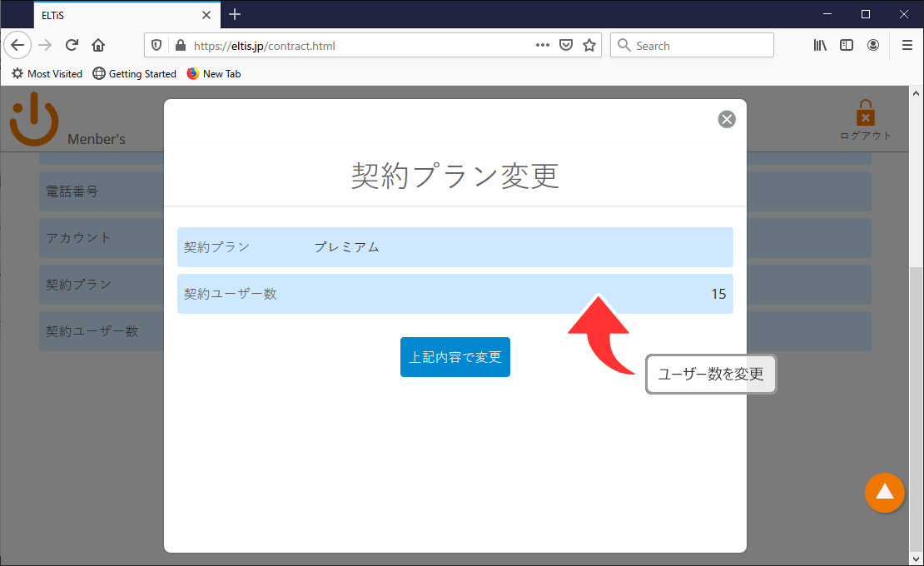Open page actions three-dot menu
Viewport: 924px width, 566px height.
[x=543, y=45]
